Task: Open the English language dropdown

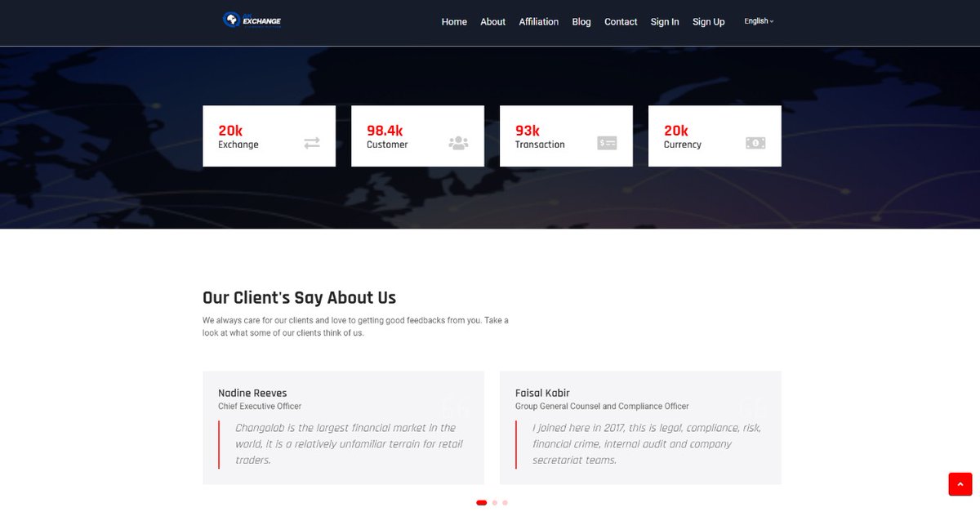Action: (759, 21)
